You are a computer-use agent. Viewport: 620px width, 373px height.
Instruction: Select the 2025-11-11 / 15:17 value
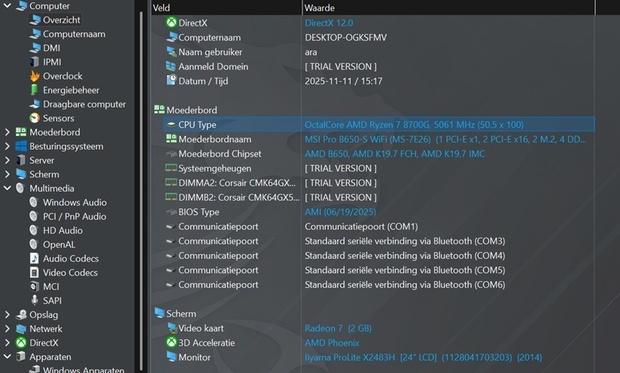tap(343, 81)
